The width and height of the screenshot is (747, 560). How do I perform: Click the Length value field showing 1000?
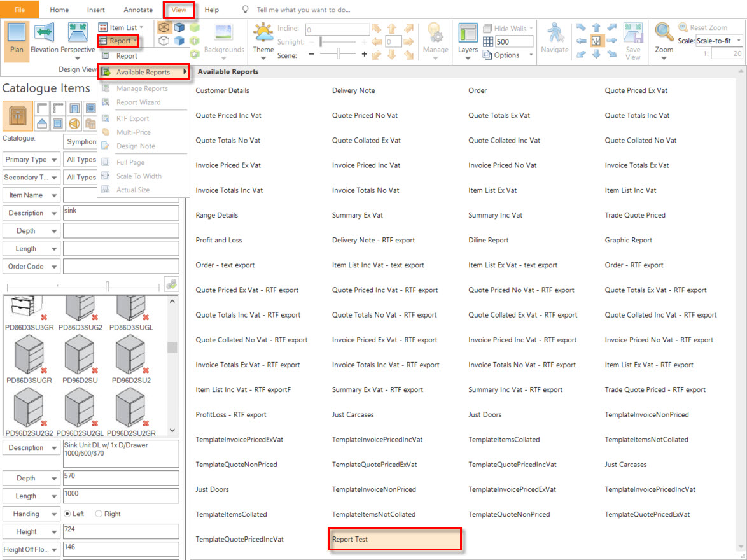click(x=121, y=496)
